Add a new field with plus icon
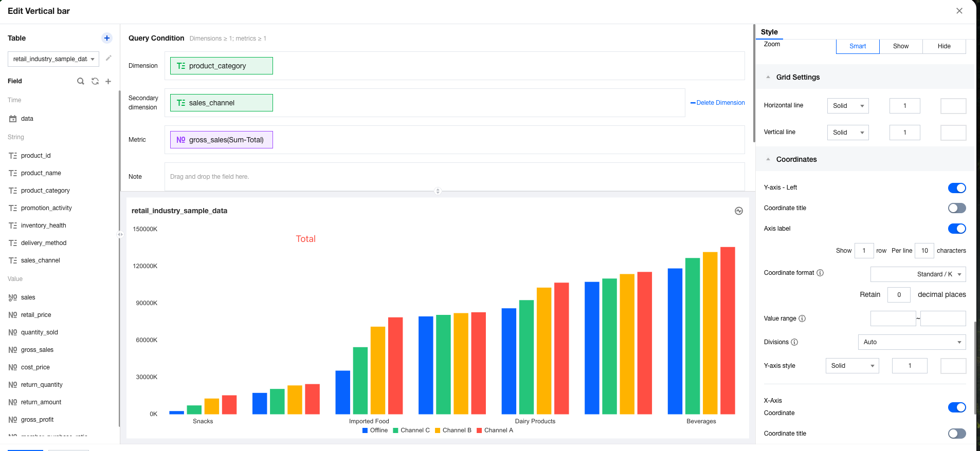Viewport: 980px width, 451px height. (x=108, y=81)
